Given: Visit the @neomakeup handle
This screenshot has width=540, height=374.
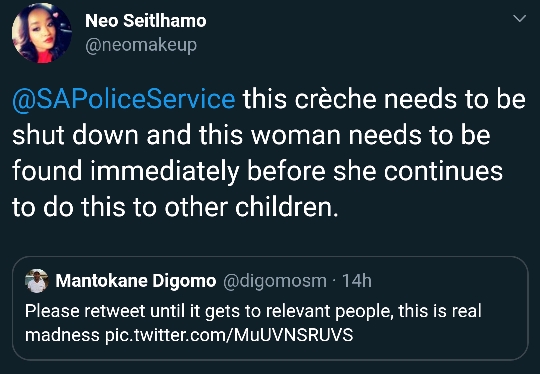Looking at the screenshot, I should [141, 45].
